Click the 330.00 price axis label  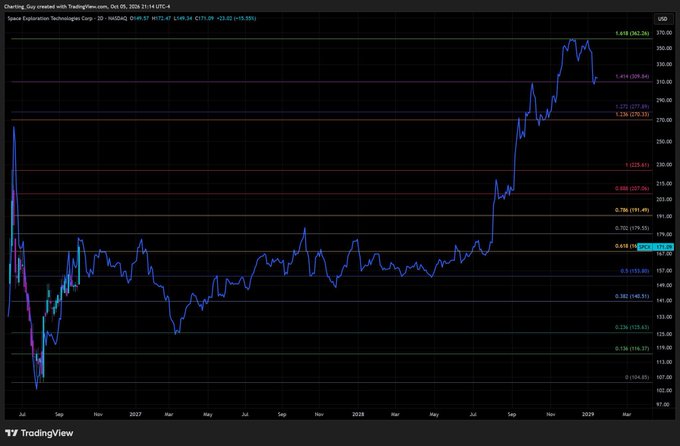click(664, 64)
